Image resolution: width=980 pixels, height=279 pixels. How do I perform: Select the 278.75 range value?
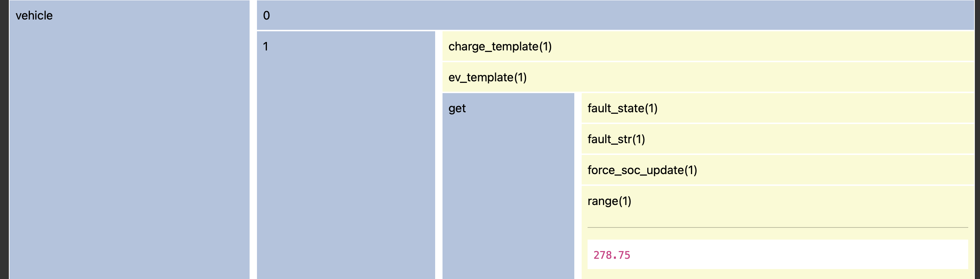pyautogui.click(x=612, y=255)
